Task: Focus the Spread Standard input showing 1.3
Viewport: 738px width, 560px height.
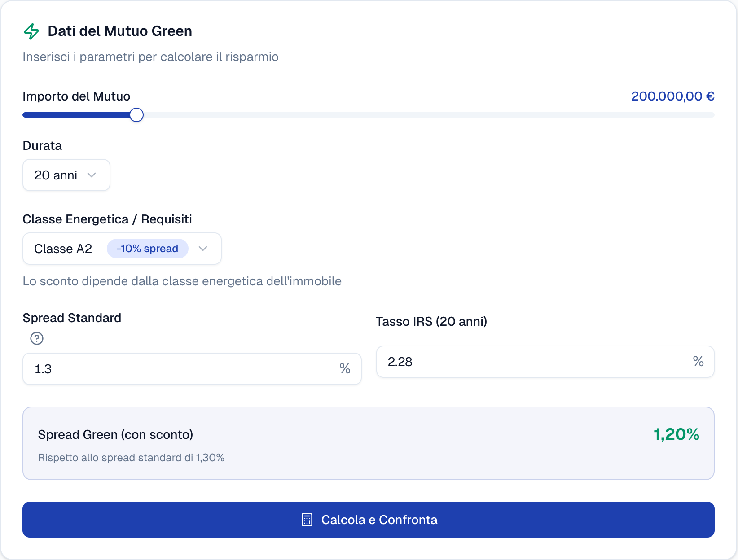Action: pos(180,369)
